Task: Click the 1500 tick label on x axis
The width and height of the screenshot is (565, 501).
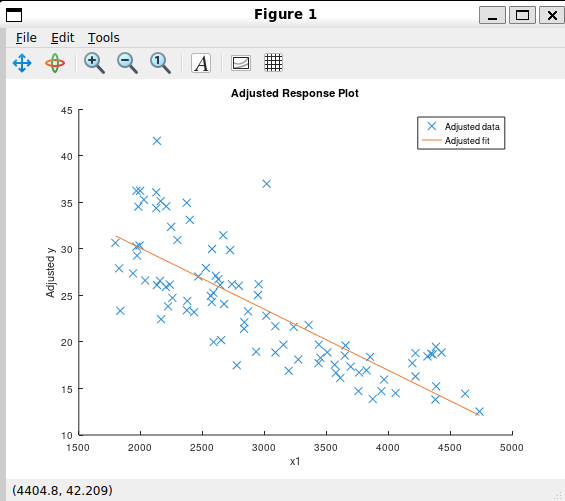Action: tap(78, 448)
